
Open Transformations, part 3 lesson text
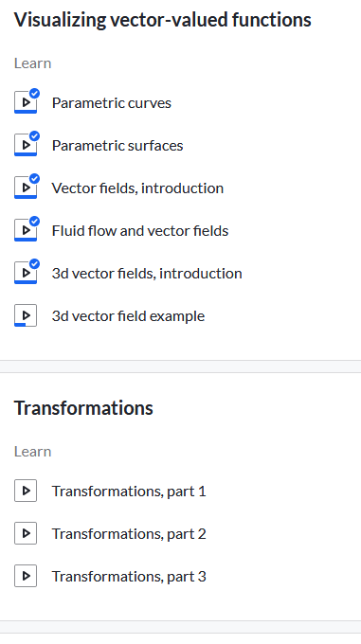[129, 577]
